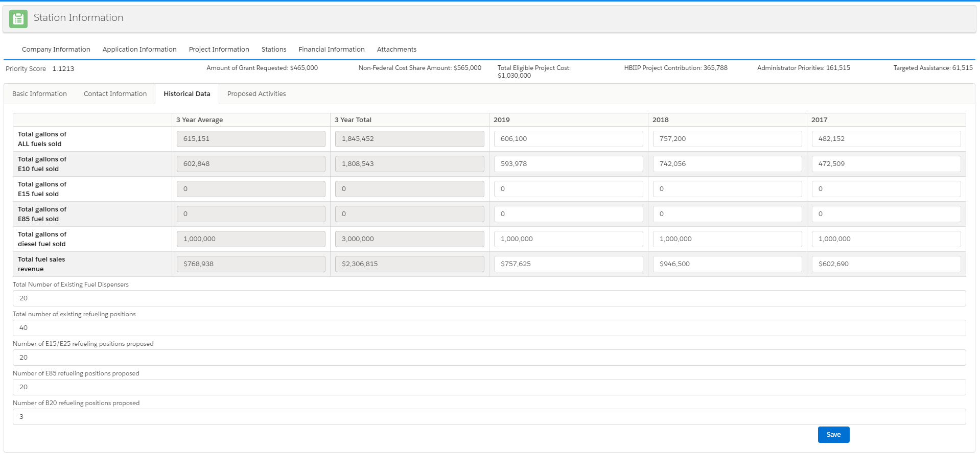Click the 2019 ALL fuels sold field
This screenshot has height=473, width=980.
(x=568, y=139)
